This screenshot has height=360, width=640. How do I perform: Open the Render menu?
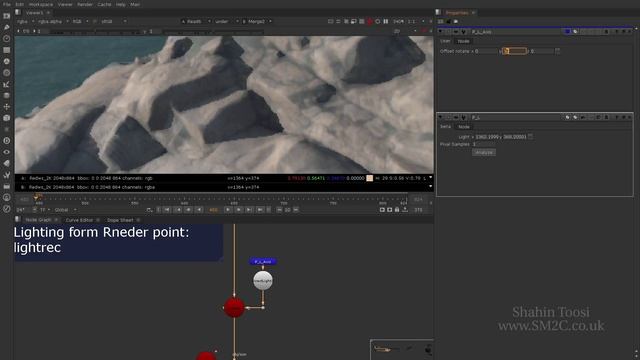(85, 4)
